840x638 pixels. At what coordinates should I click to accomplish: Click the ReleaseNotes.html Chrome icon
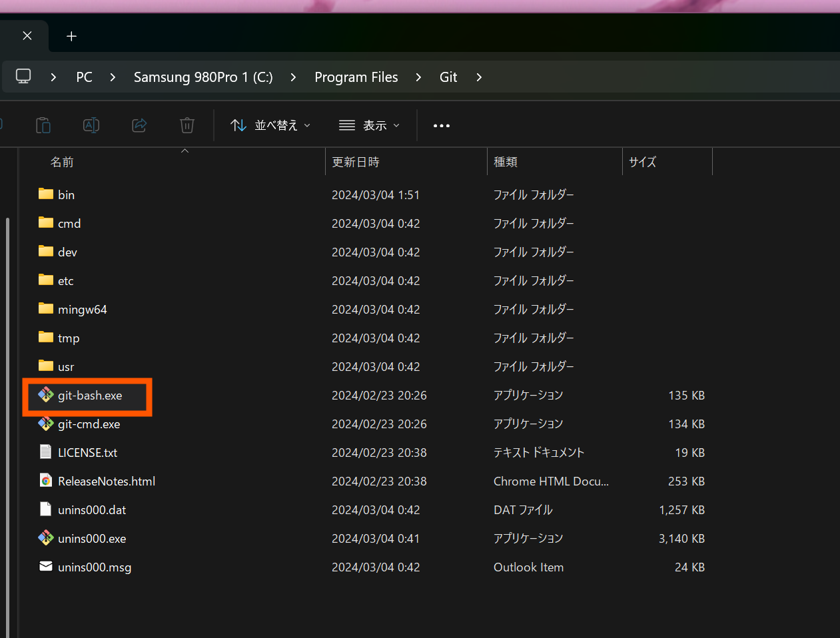point(46,481)
